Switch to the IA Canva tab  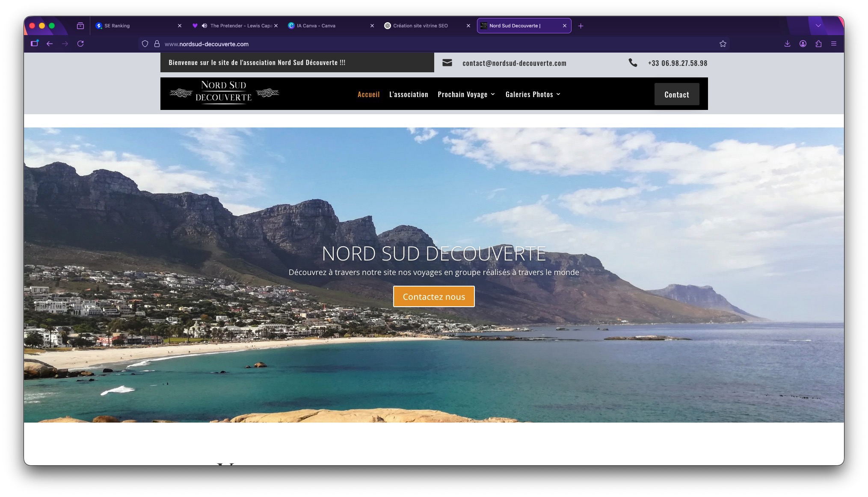[x=331, y=26]
